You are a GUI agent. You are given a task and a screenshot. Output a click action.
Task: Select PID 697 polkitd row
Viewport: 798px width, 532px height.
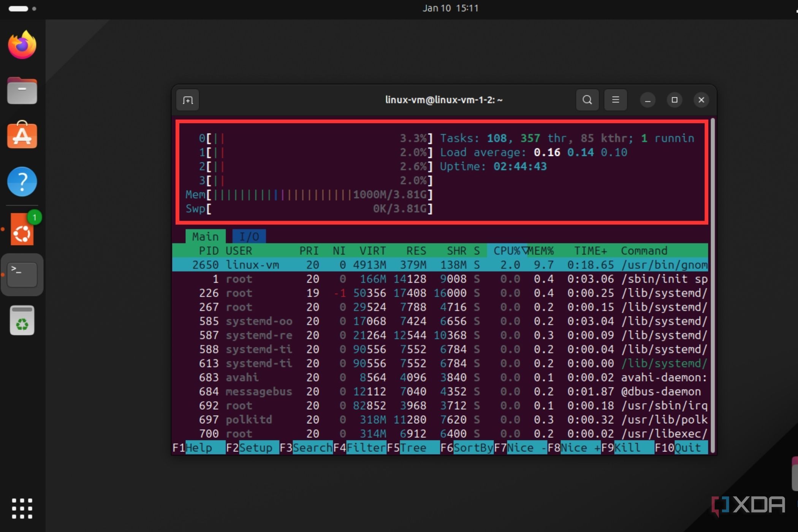coord(440,420)
